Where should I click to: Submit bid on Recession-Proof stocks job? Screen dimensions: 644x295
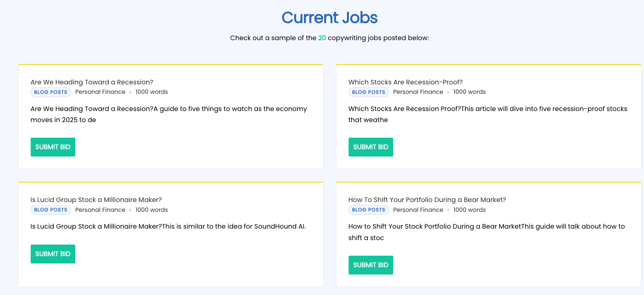point(370,147)
